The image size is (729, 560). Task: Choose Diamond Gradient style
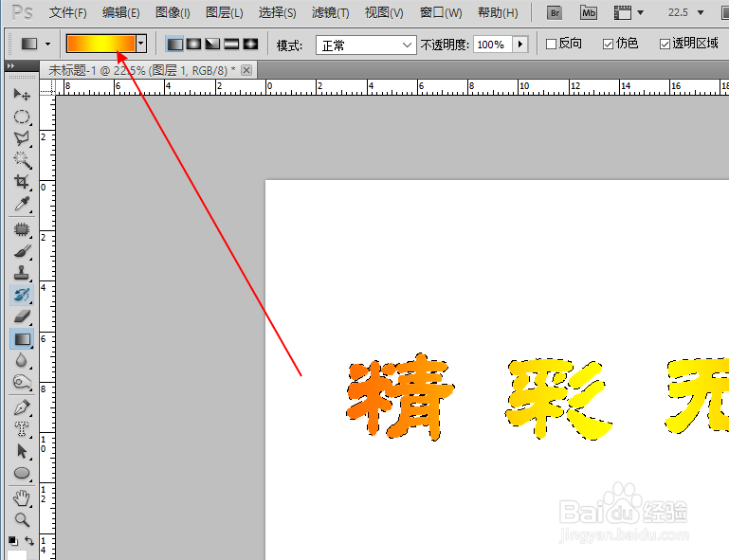pos(250,45)
